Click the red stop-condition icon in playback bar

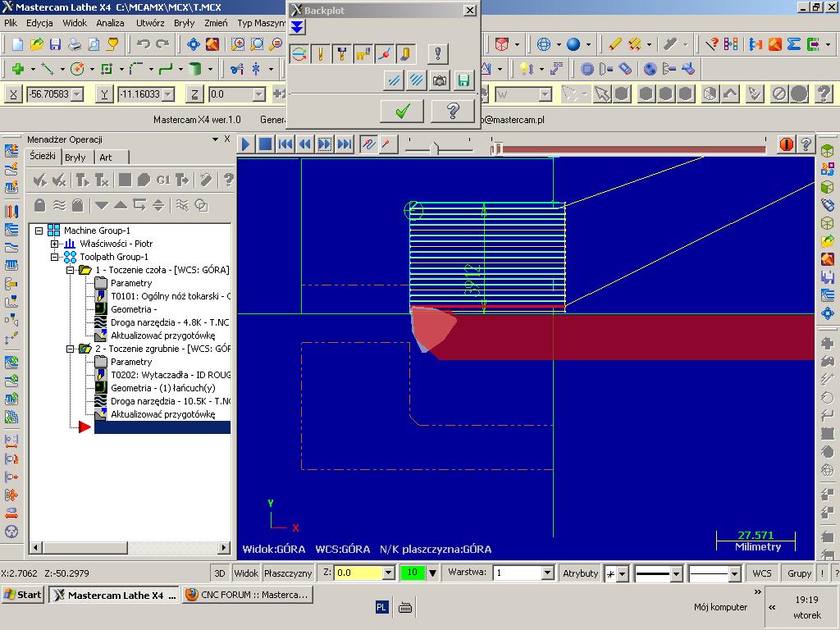tap(787, 144)
